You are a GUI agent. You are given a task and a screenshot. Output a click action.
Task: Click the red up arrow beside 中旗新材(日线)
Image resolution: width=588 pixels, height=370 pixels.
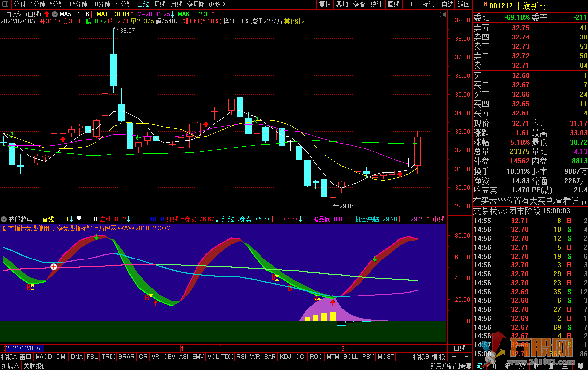pos(47,14)
